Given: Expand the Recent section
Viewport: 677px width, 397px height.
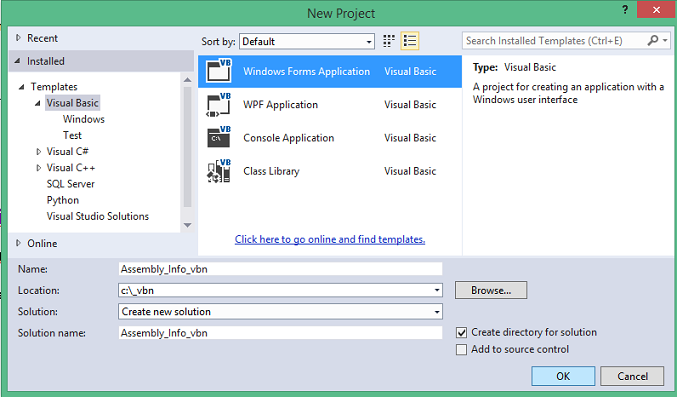Looking at the screenshot, I should click(18, 38).
